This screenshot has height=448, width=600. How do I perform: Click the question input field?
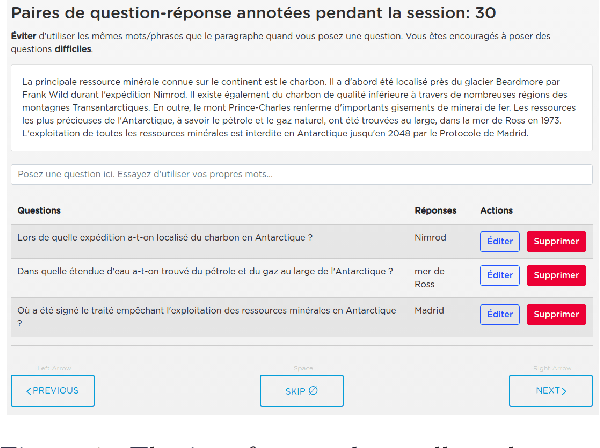[x=300, y=175]
